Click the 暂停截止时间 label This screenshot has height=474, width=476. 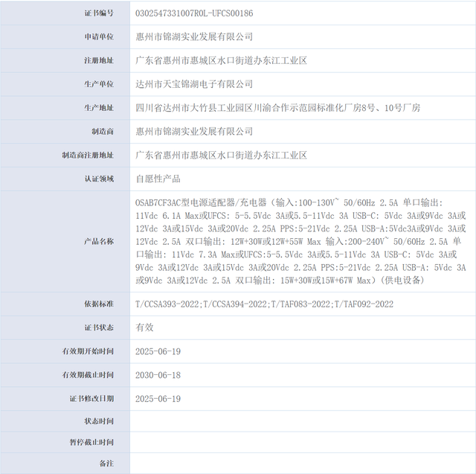[91, 443]
